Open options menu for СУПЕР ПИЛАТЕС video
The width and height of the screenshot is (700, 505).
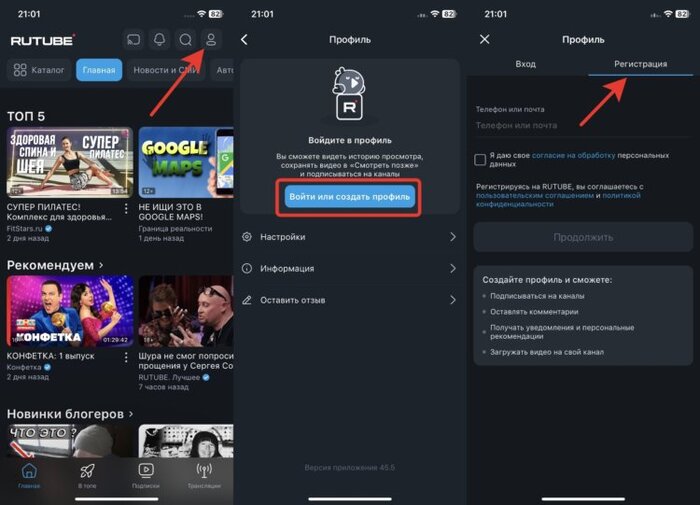[x=126, y=209]
